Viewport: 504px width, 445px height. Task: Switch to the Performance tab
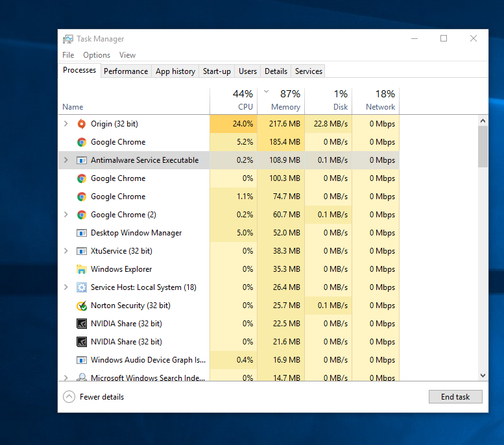pyautogui.click(x=126, y=71)
